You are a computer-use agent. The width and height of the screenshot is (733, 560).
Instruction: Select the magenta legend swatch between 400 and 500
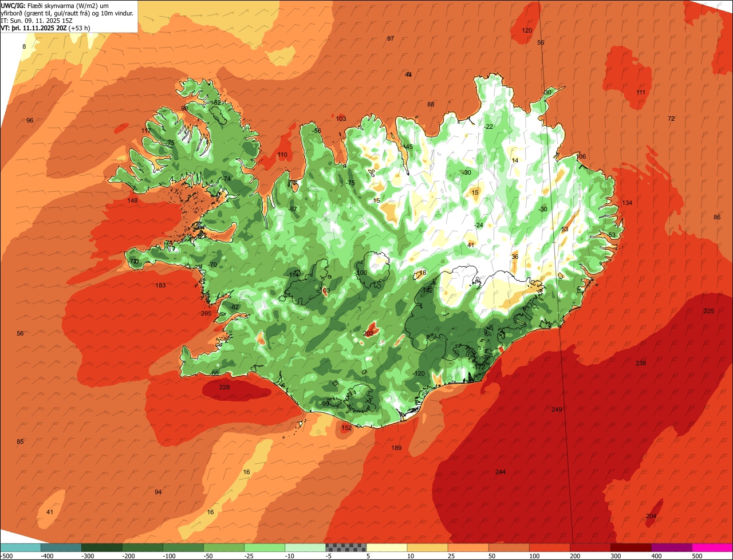tap(672, 547)
